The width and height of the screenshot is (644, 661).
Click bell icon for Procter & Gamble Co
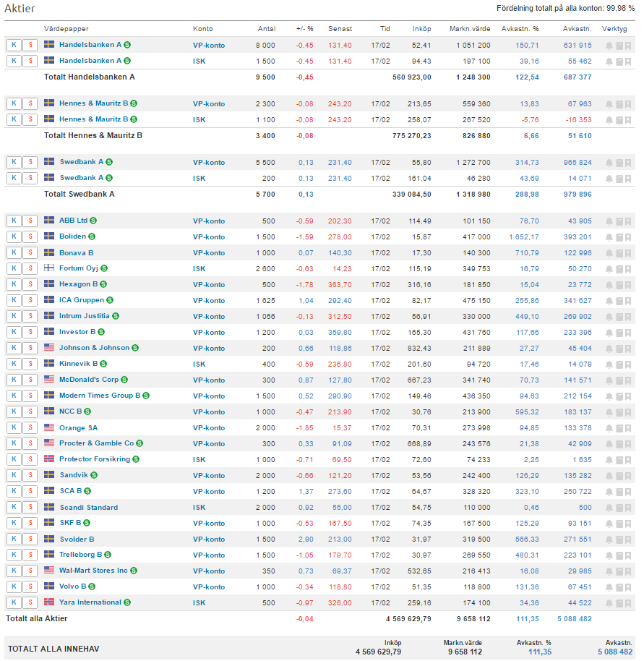coord(609,444)
